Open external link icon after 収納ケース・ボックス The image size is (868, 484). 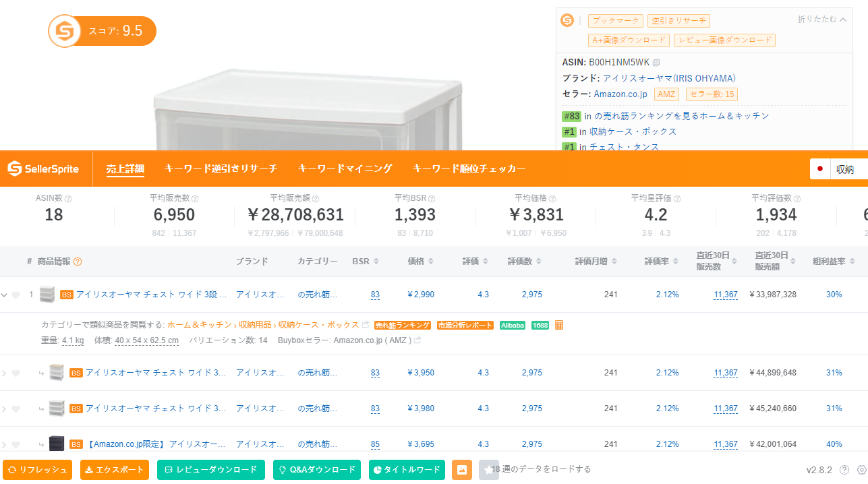pos(366,325)
